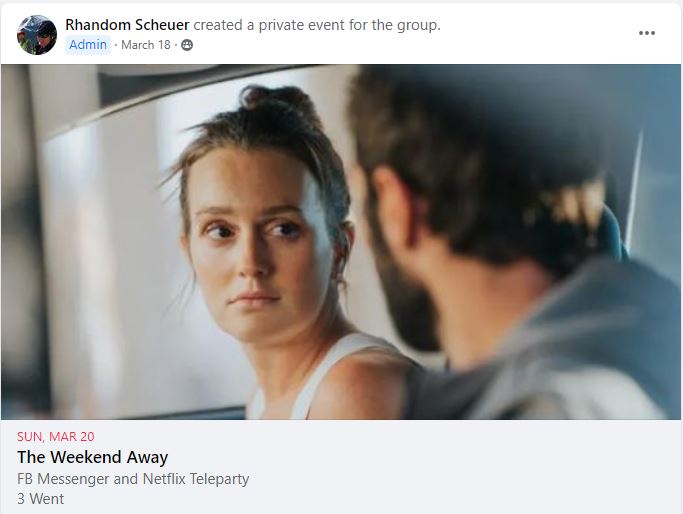Screen dimensions: 683x514
Task: View the 3 Went attendee count
Action: pos(41,499)
